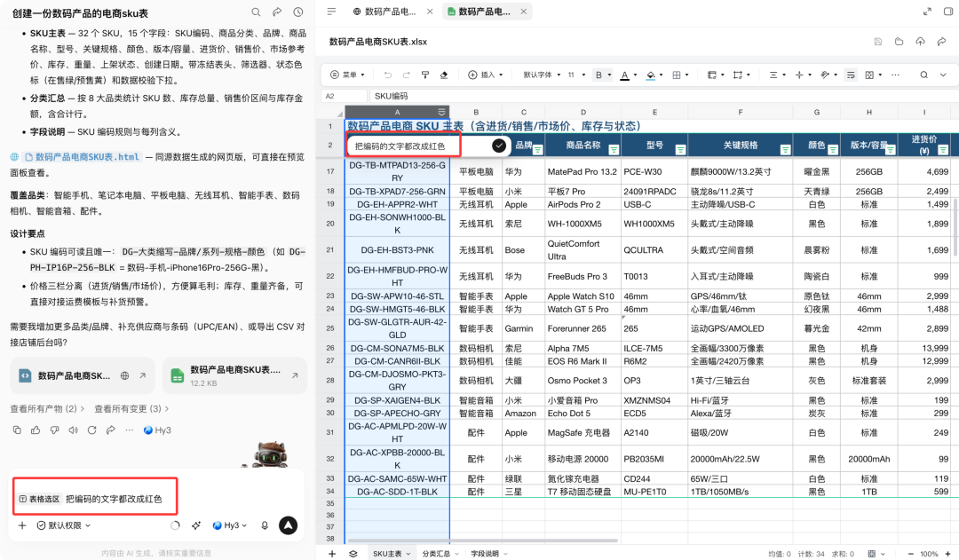Image resolution: width=959 pixels, height=560 pixels.
Task: Click the save icon beside file name
Action: point(877,42)
